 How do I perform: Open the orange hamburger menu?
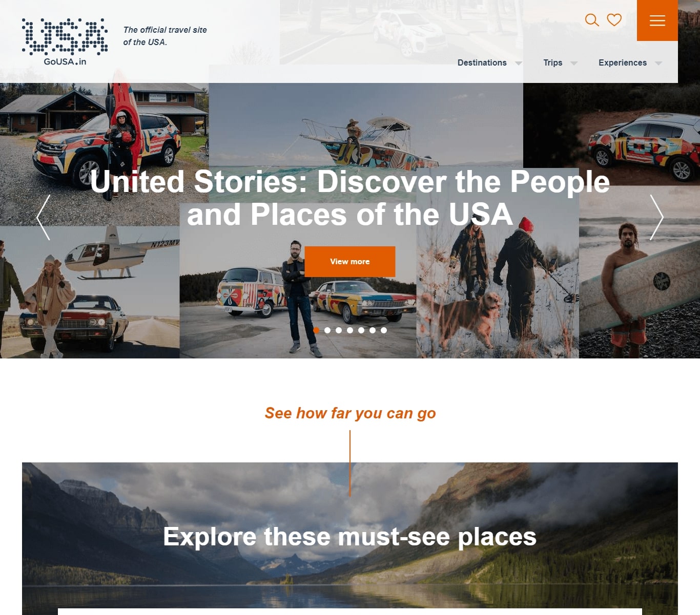coord(657,20)
